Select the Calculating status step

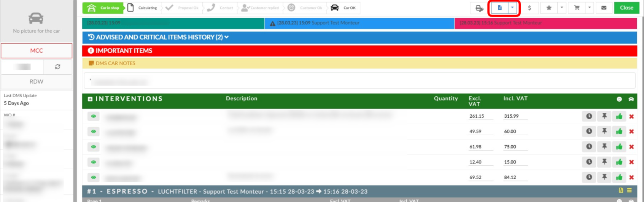point(143,8)
